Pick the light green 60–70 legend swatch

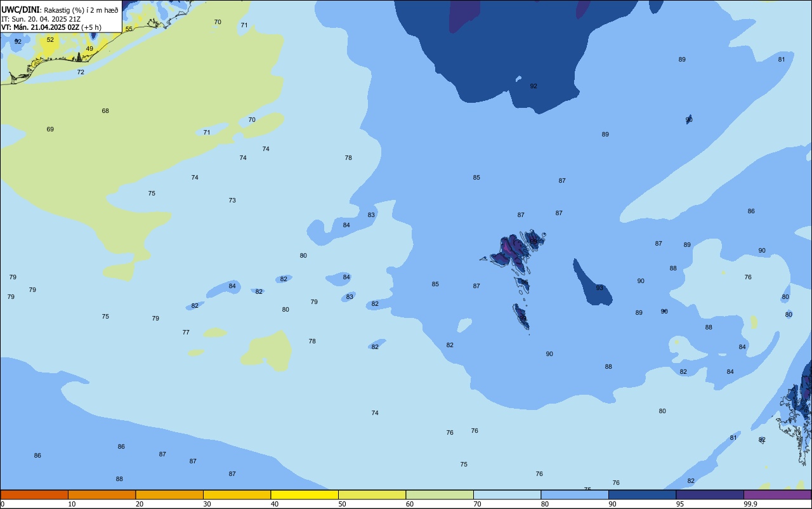440,494
